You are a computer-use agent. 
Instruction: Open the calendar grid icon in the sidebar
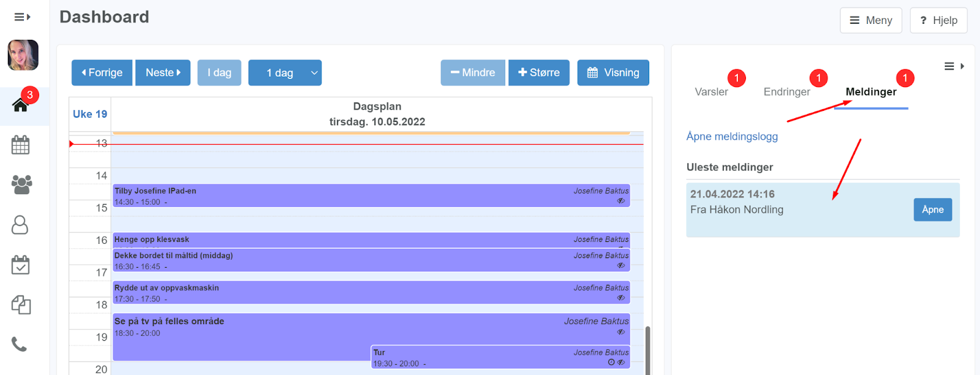[20, 145]
